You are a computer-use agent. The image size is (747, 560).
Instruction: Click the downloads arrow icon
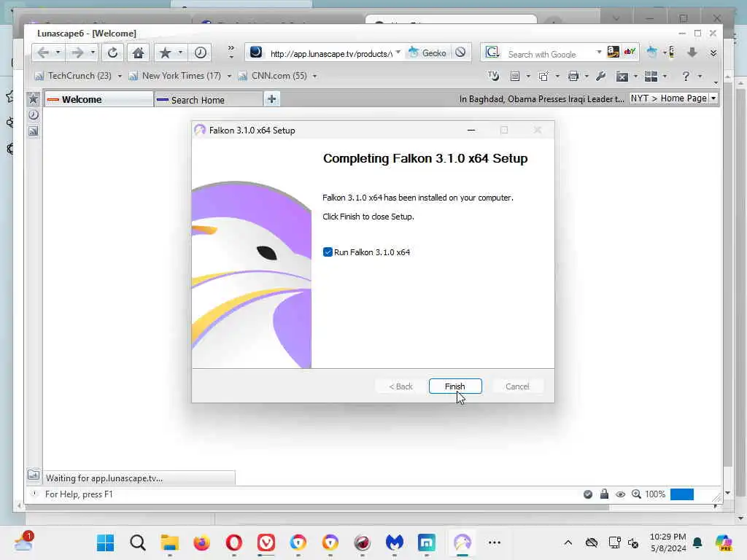(x=692, y=52)
